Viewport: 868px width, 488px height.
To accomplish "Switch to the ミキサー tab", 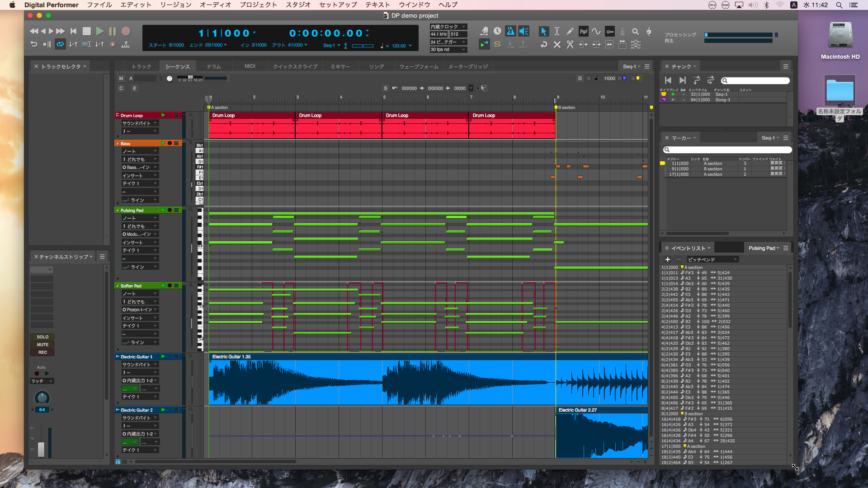I will point(340,66).
